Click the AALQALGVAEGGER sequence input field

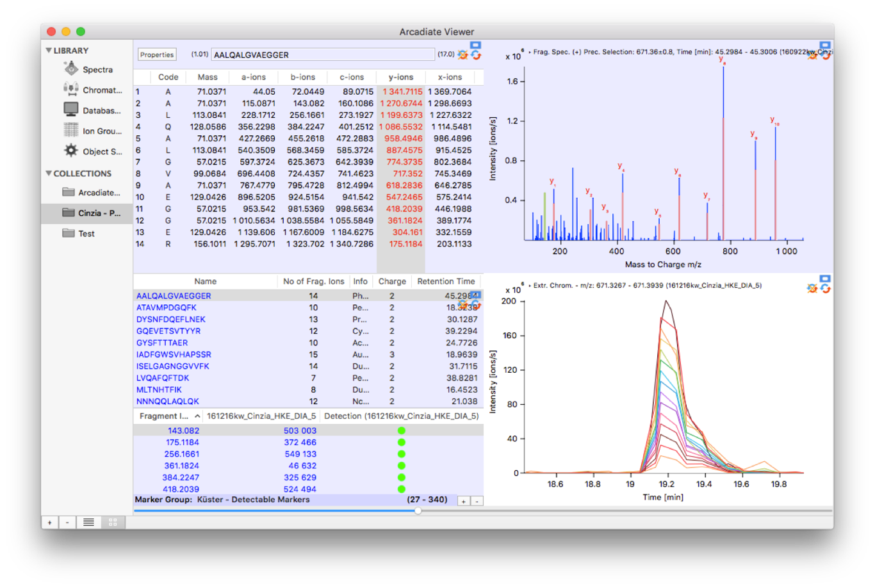pos(322,55)
